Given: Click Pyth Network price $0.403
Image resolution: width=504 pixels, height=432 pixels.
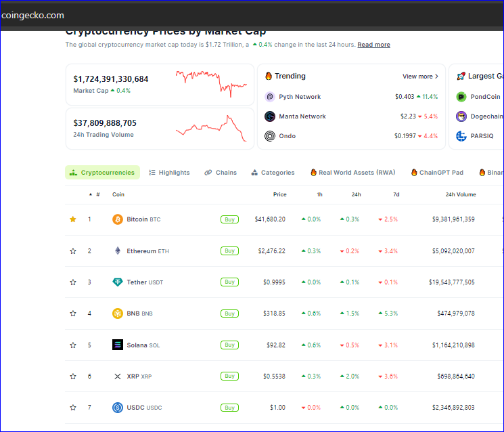Looking at the screenshot, I should coord(405,97).
